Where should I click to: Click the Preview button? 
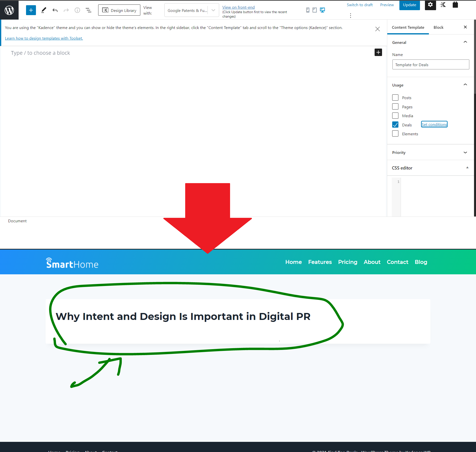(x=387, y=5)
